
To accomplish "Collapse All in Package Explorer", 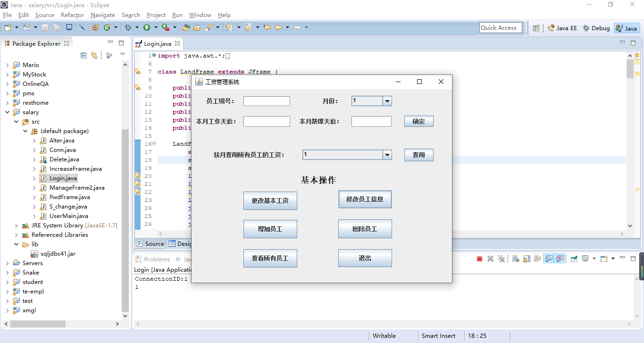I will [x=84, y=55].
